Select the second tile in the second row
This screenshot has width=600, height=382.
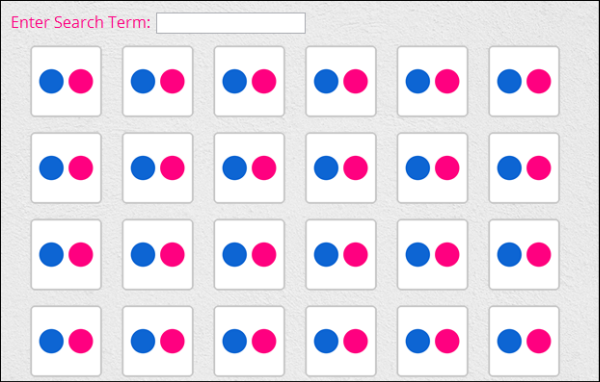point(158,168)
